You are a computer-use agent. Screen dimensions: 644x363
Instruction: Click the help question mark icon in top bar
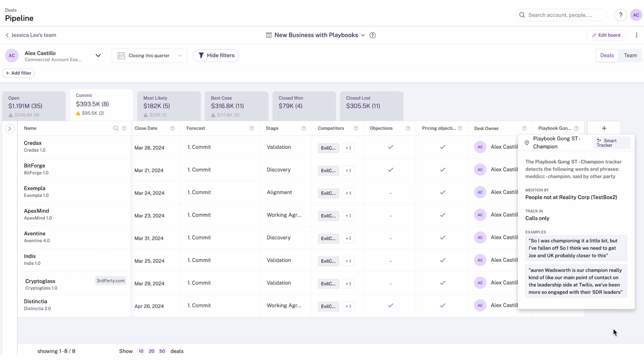pyautogui.click(x=620, y=15)
